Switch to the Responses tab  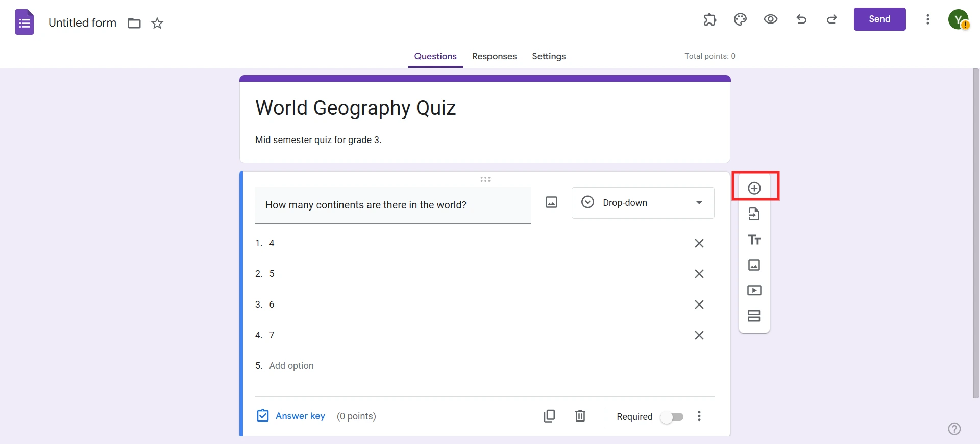(494, 57)
